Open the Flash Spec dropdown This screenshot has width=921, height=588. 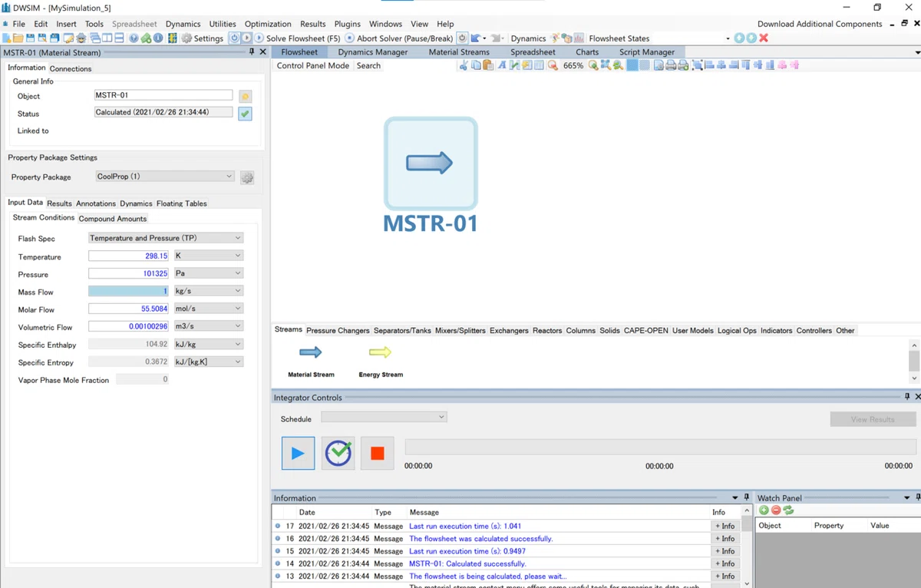(166, 238)
